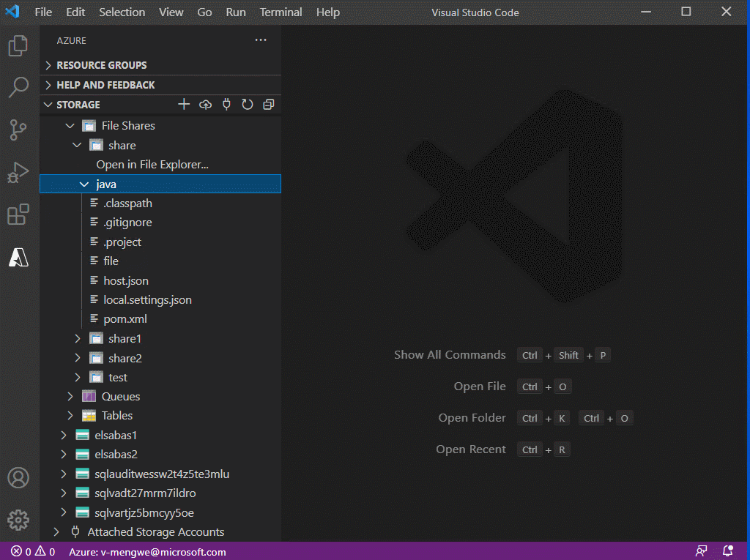This screenshot has height=560, width=750.
Task: Open the Extensions view icon
Action: (18, 214)
